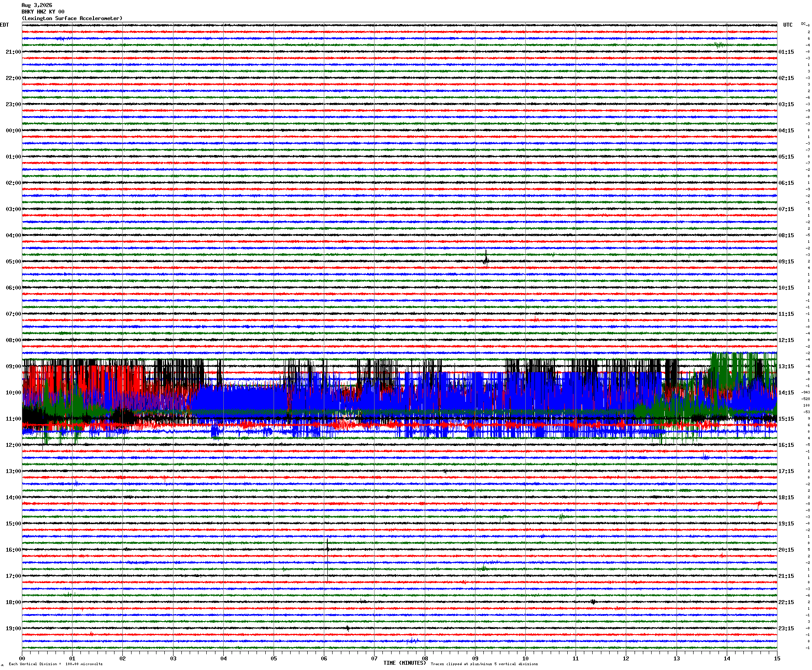The image size is (812, 670).
Task: Click the "01:15" UTC row label
Action: pyautogui.click(x=786, y=52)
